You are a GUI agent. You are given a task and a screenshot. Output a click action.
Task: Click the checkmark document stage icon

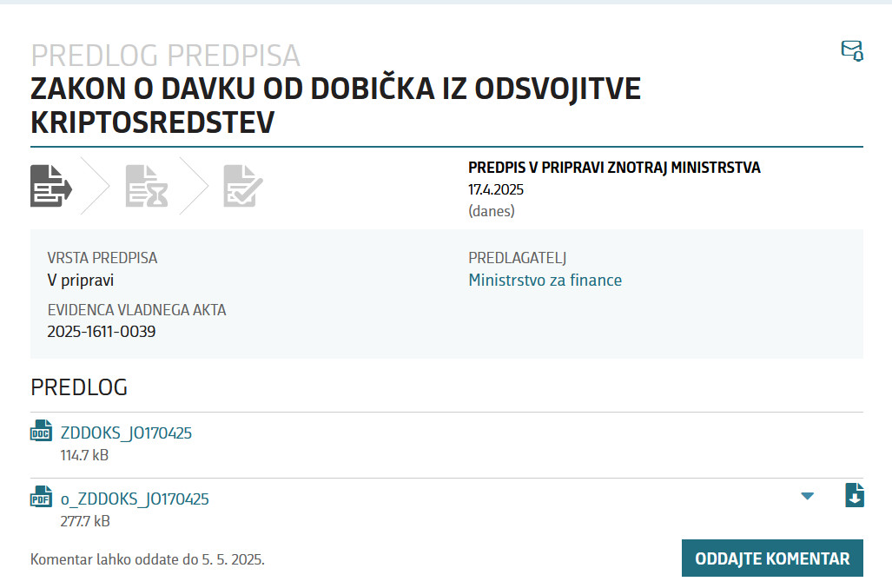pyautogui.click(x=242, y=185)
